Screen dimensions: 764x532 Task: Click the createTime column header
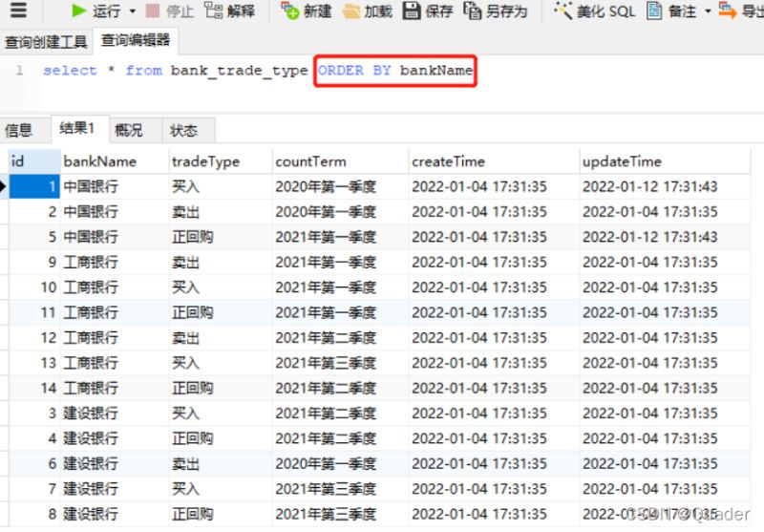click(494, 161)
